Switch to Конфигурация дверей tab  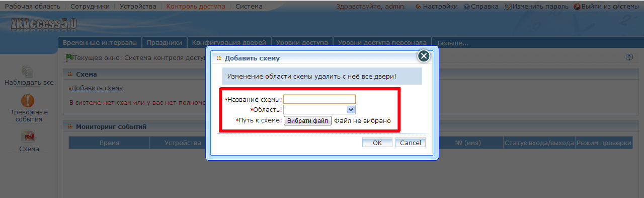[x=229, y=43]
